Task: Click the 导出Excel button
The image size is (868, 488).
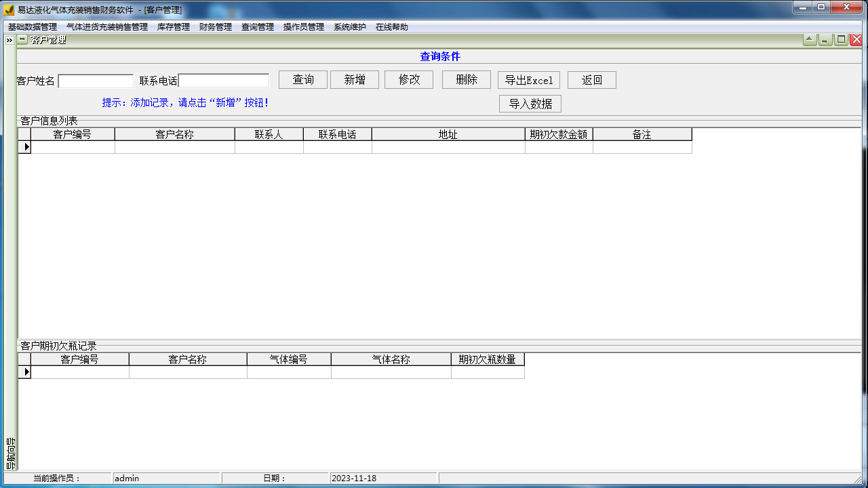Action: pos(529,80)
